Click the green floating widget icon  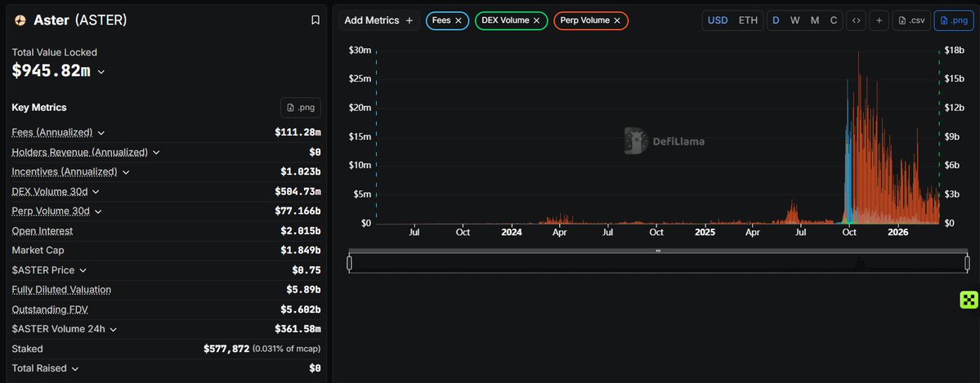pos(969,300)
